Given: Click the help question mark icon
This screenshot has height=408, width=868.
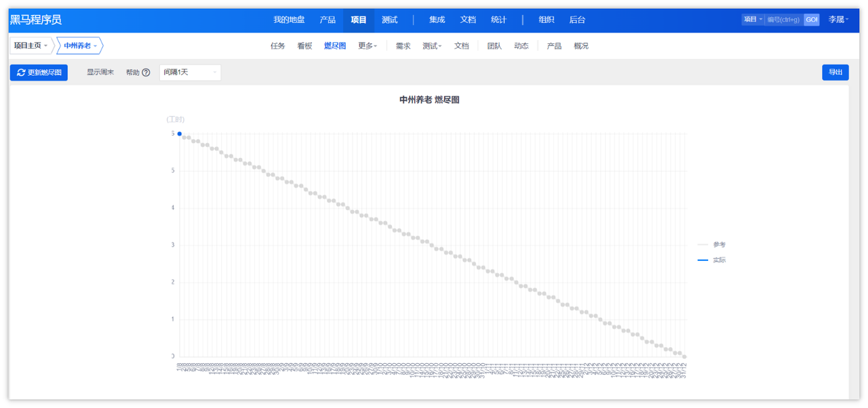Looking at the screenshot, I should [146, 73].
